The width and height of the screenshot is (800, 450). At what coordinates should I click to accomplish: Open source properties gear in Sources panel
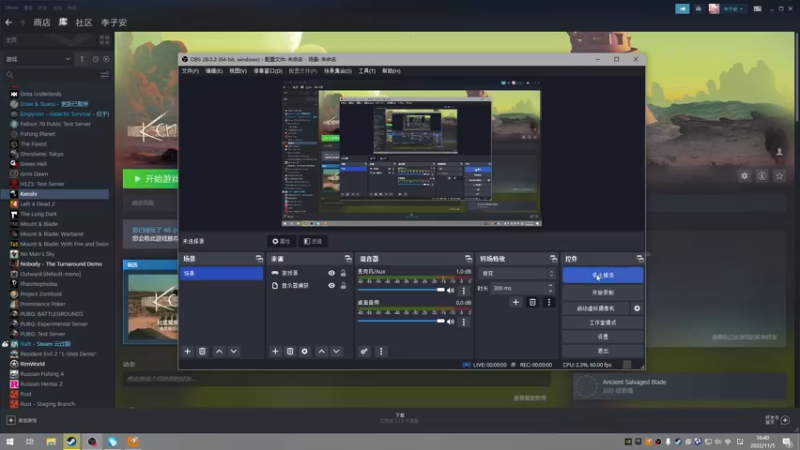click(x=305, y=351)
